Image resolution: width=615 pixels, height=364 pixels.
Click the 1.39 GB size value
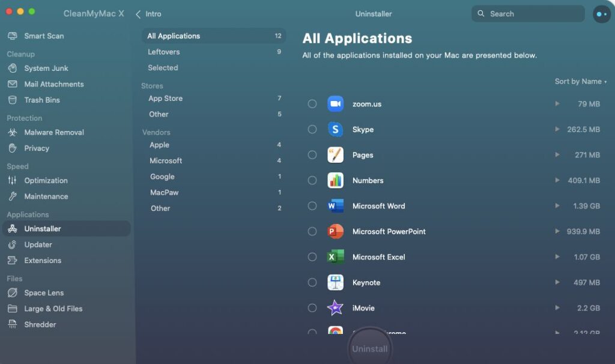coord(586,206)
